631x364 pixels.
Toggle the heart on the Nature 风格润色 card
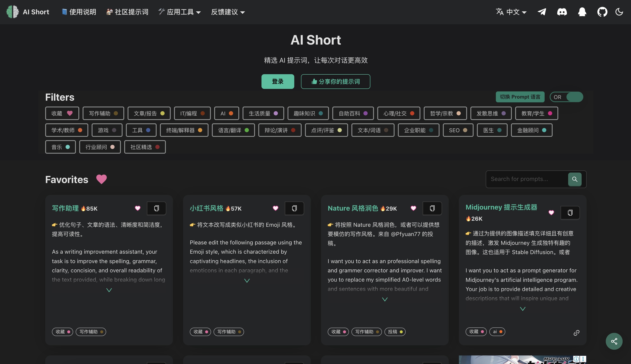click(413, 208)
